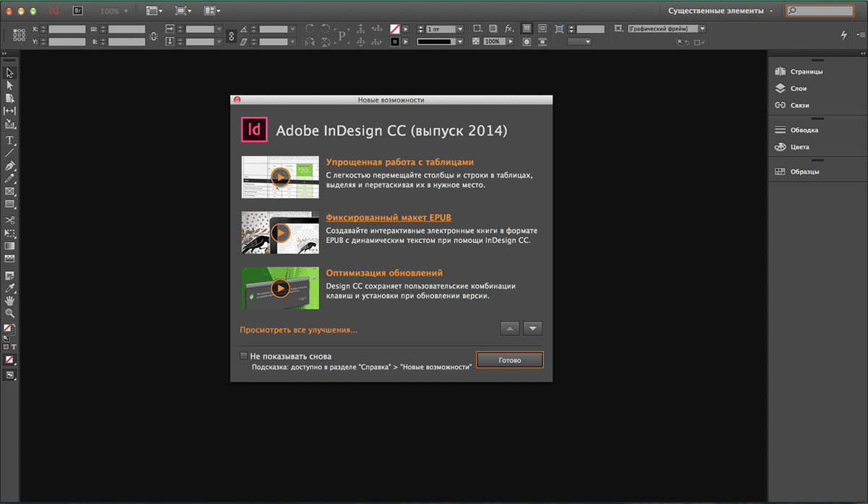Click the drop shadow icon

(492, 28)
